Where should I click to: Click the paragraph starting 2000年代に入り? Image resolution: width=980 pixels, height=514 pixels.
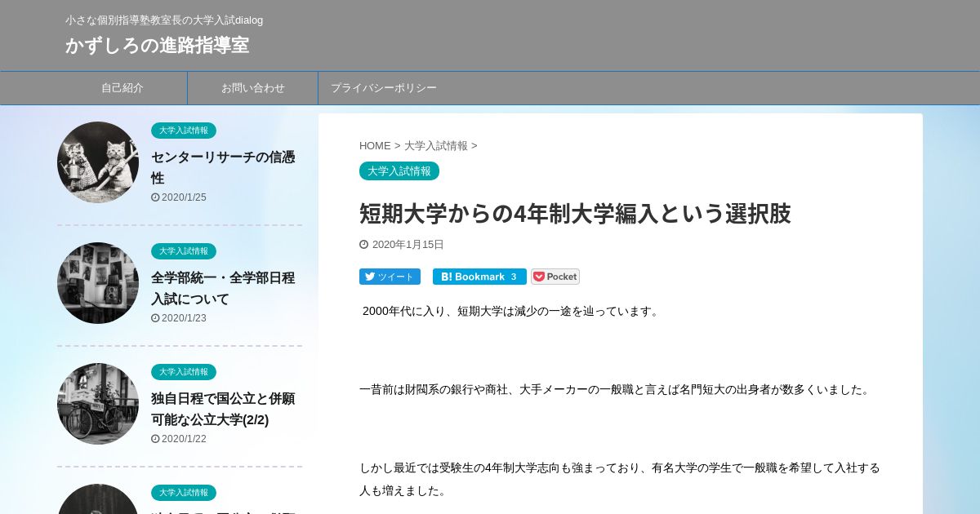click(x=511, y=311)
